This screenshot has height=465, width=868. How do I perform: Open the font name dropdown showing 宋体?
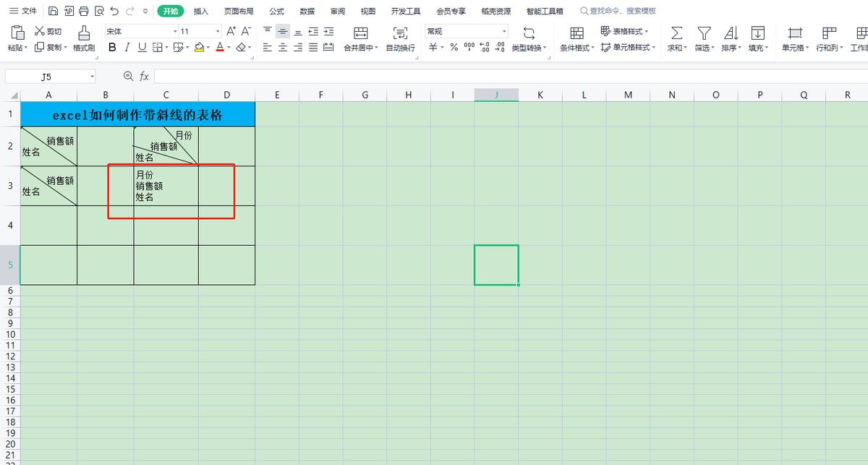tap(174, 31)
